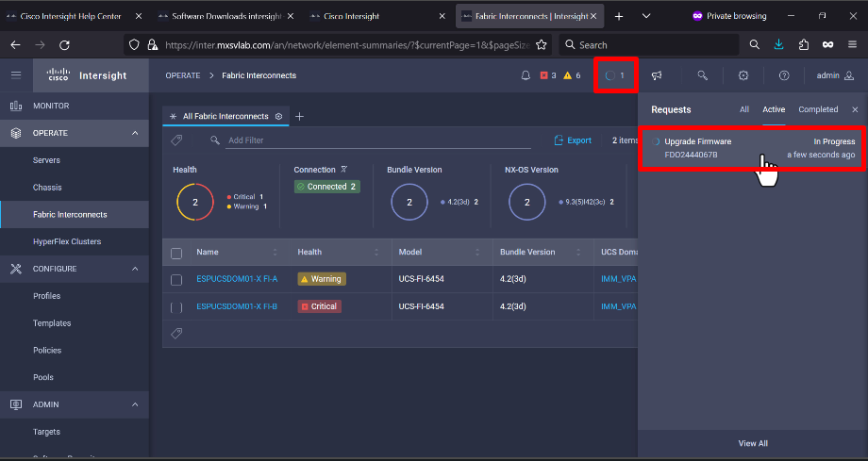Click the Health donut chart

195,202
